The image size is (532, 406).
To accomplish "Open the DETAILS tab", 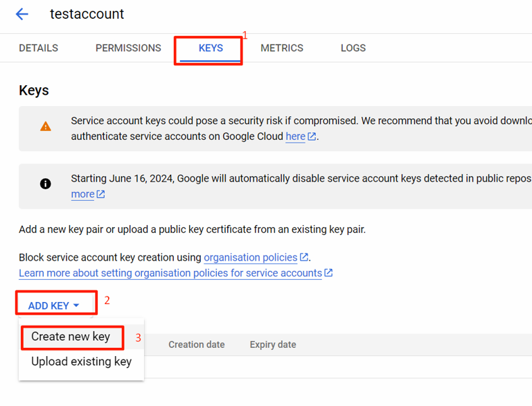I will click(x=39, y=48).
